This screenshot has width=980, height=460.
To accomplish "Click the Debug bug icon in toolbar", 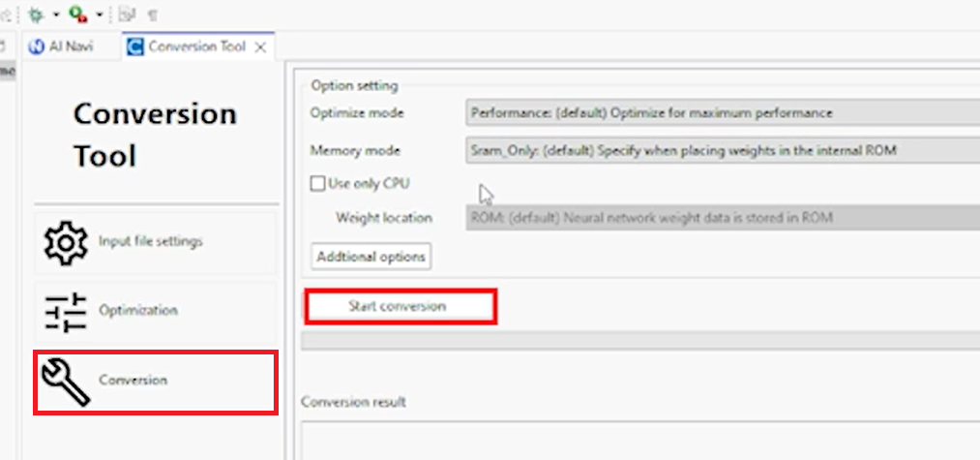I will 37,15.
